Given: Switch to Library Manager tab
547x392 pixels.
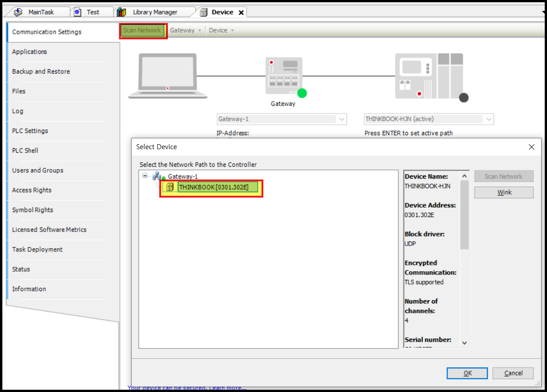Looking at the screenshot, I should coord(155,12).
